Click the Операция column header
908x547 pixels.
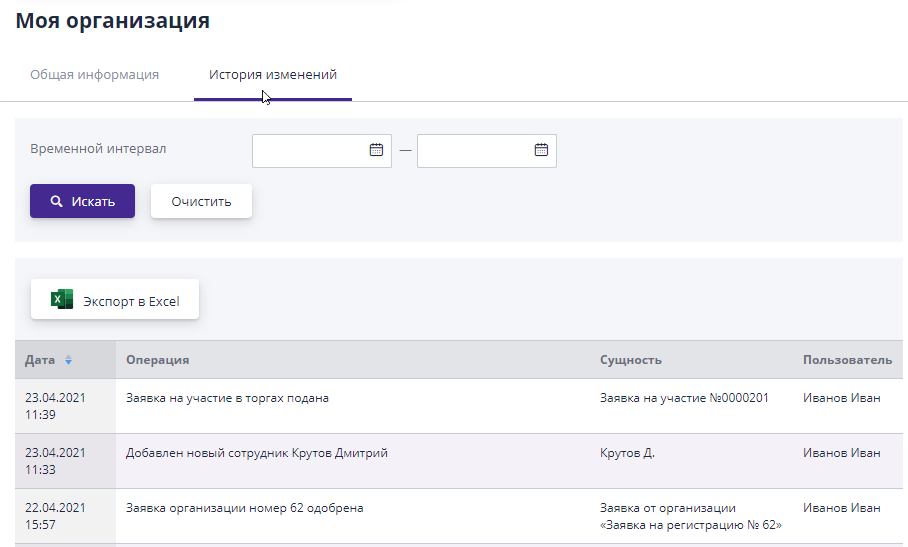click(158, 360)
